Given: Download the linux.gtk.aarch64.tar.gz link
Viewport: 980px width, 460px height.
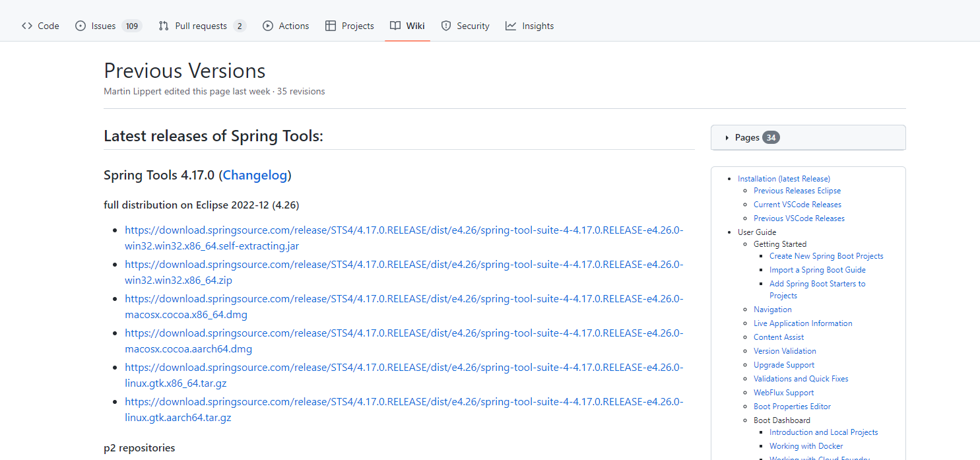Looking at the screenshot, I should click(404, 409).
